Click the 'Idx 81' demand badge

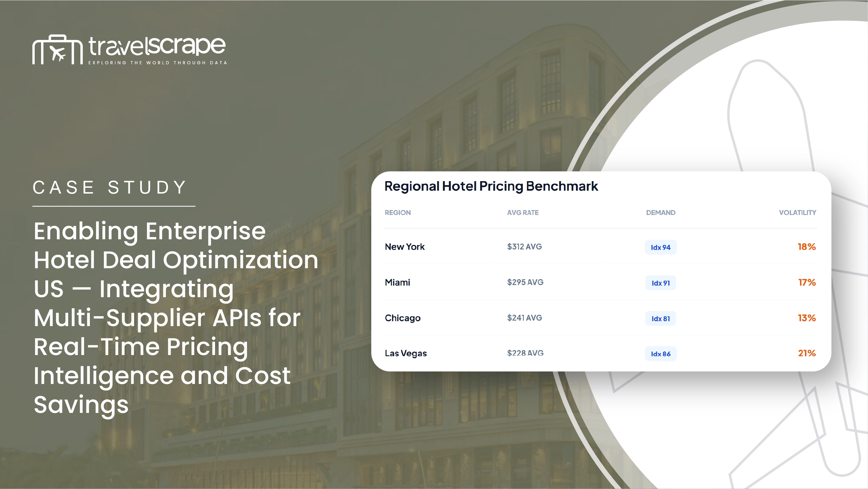coord(661,318)
